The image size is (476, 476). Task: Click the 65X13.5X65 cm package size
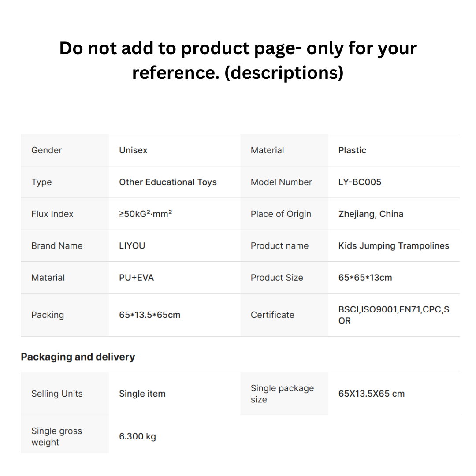pos(371,394)
